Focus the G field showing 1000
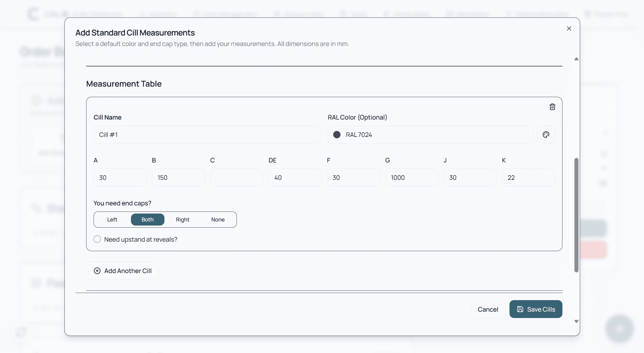 411,178
